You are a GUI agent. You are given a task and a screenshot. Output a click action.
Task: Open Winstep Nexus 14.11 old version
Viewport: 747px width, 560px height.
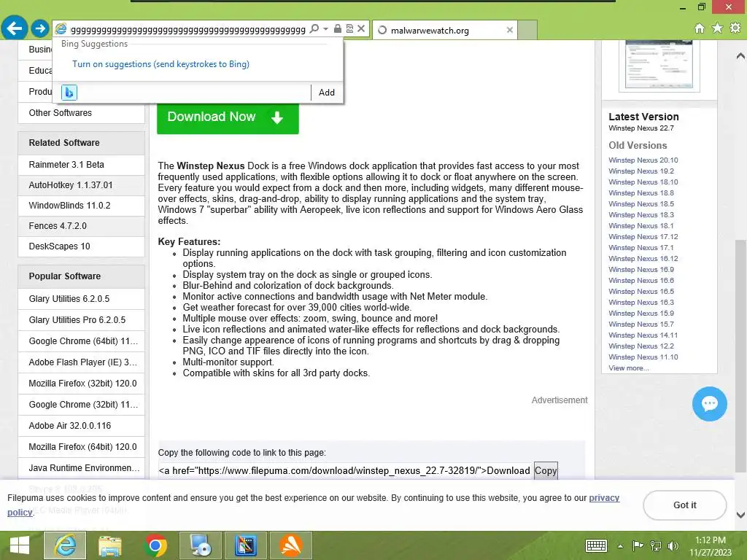(x=643, y=335)
